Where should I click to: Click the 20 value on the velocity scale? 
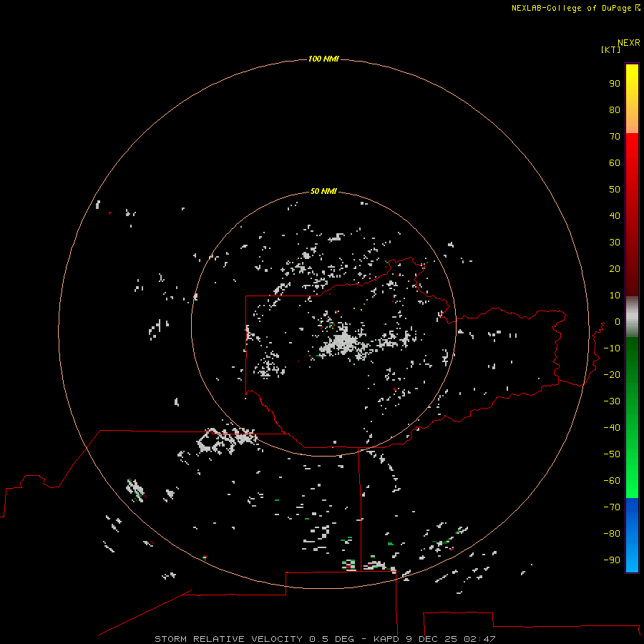tap(615, 268)
